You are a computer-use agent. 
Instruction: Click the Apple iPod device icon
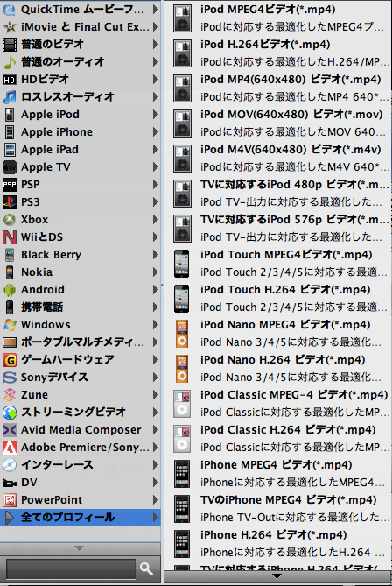coord(9,115)
